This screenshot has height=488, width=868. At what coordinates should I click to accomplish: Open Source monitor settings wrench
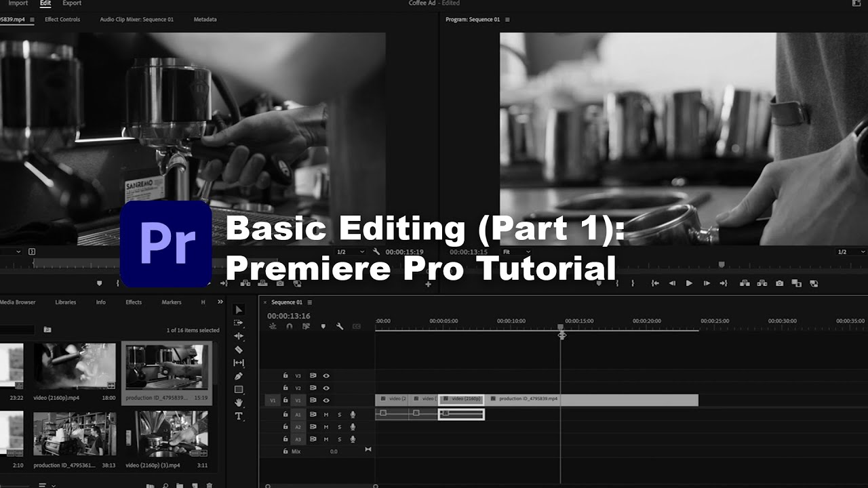(x=376, y=252)
